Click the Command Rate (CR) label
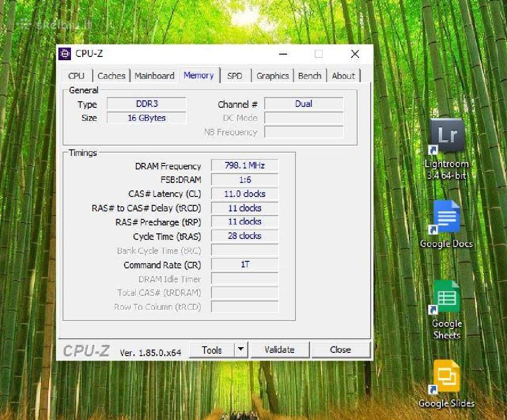This screenshot has width=507, height=420. tap(162, 265)
